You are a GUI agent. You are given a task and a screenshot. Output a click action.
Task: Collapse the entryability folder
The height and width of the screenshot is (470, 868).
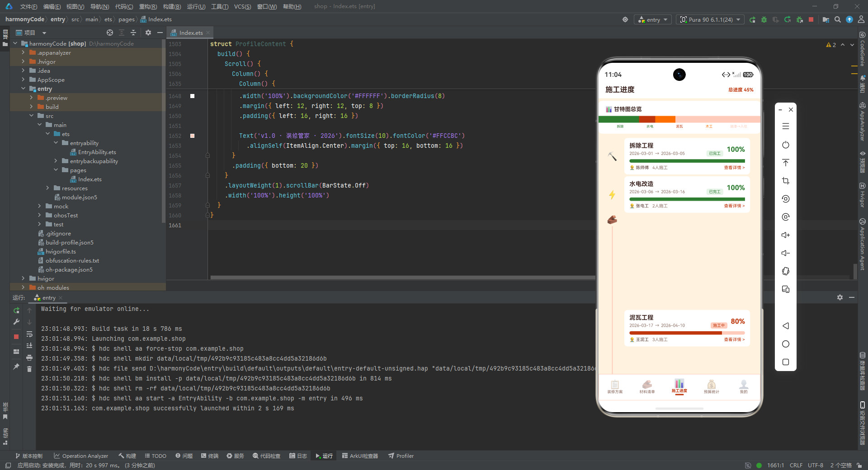(x=56, y=143)
